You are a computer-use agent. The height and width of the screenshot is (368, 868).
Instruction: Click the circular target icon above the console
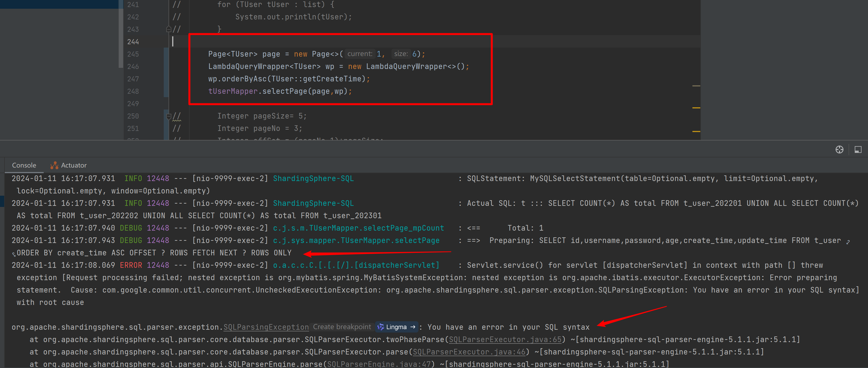pyautogui.click(x=839, y=150)
